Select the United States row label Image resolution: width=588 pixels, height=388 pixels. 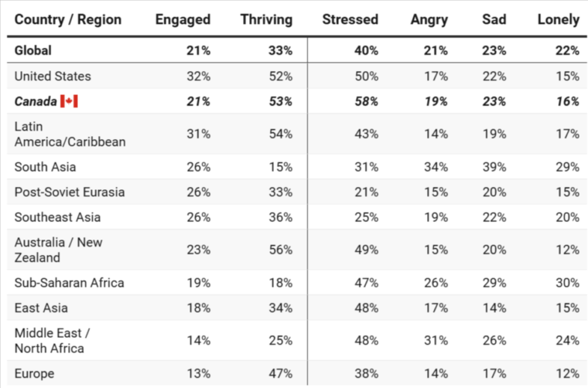pos(53,77)
